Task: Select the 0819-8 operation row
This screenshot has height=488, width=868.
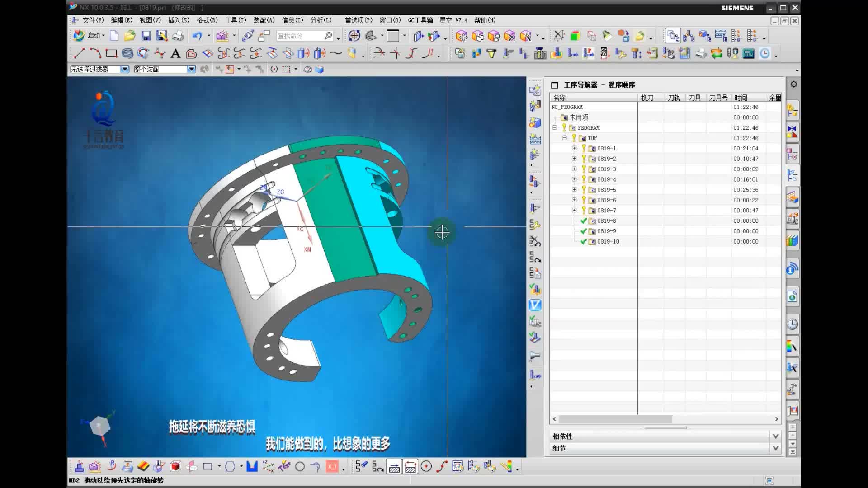Action: coord(665,221)
